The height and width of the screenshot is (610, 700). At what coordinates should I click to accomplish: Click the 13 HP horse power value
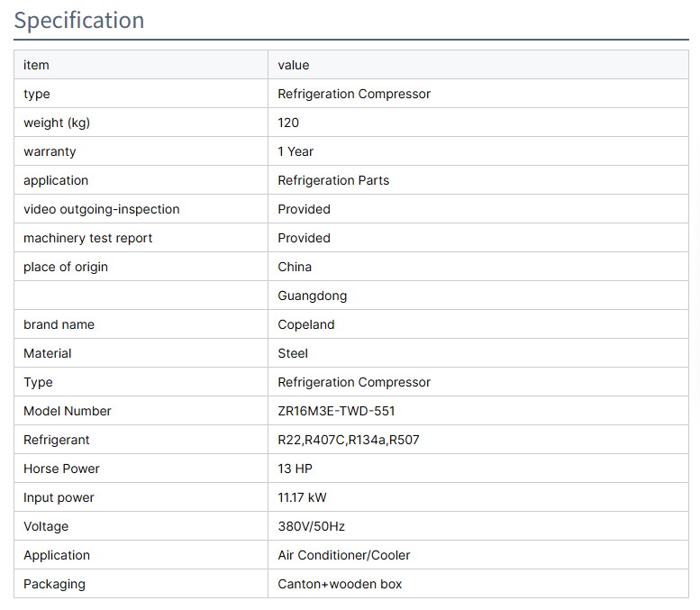(x=295, y=469)
